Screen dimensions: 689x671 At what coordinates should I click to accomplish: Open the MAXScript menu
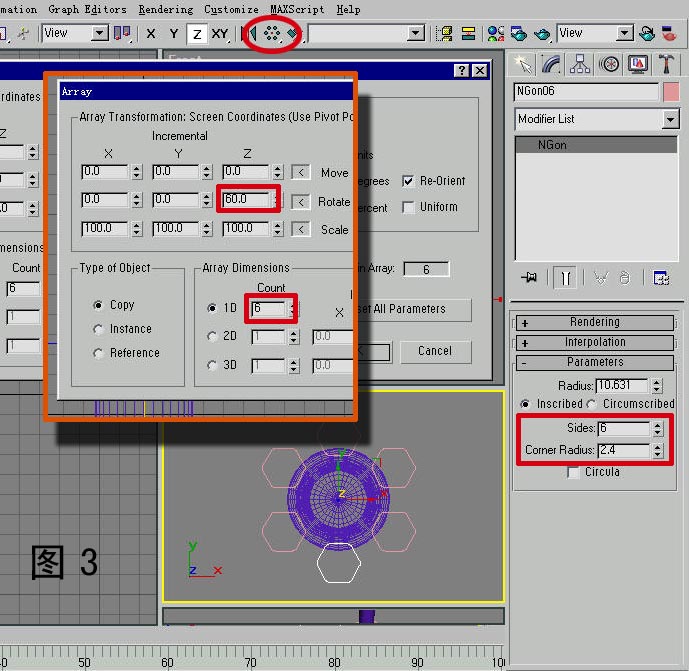297,9
